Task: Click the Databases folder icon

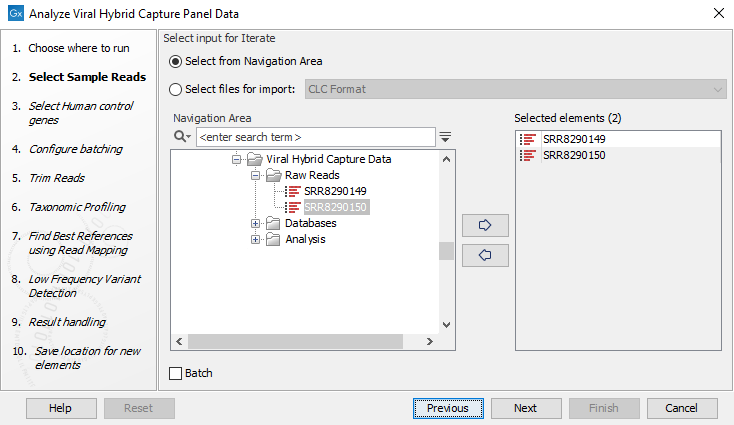Action: click(x=273, y=223)
